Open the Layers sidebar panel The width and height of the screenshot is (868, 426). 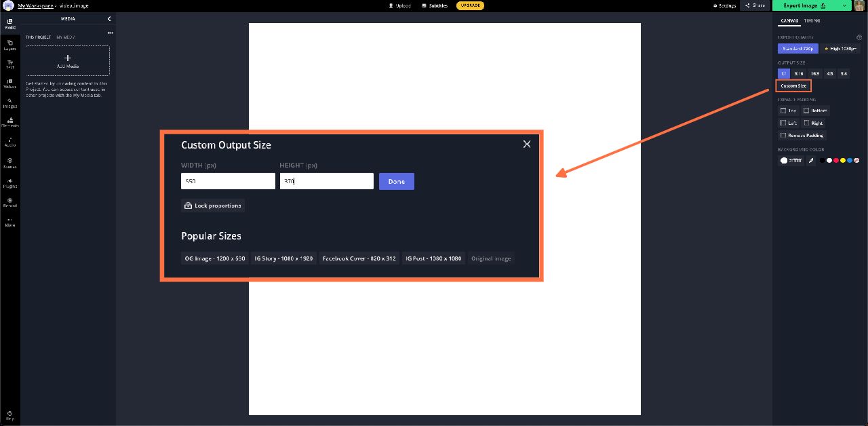click(x=9, y=45)
